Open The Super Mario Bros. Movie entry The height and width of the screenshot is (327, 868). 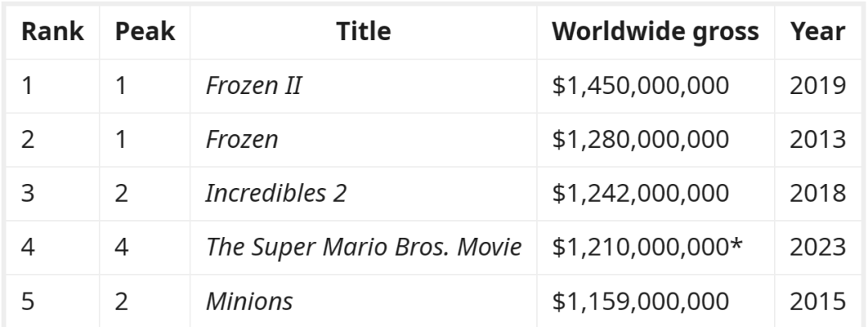pyautogui.click(x=364, y=247)
